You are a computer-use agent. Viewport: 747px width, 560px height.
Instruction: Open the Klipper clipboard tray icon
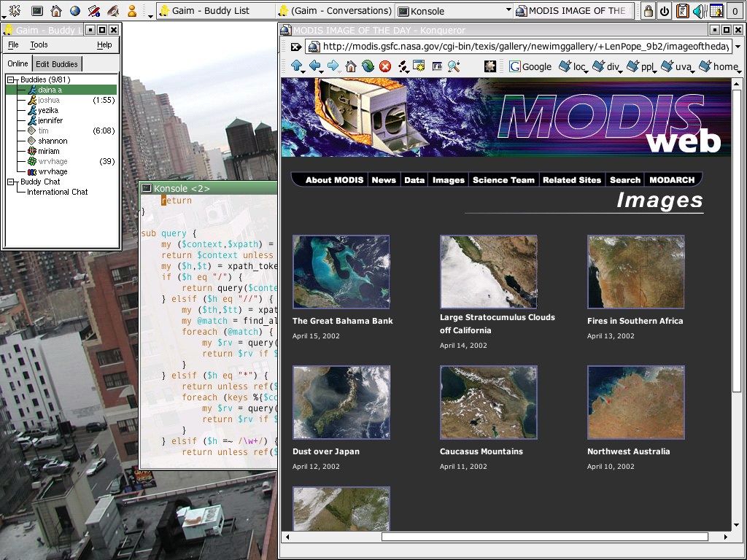click(x=682, y=10)
